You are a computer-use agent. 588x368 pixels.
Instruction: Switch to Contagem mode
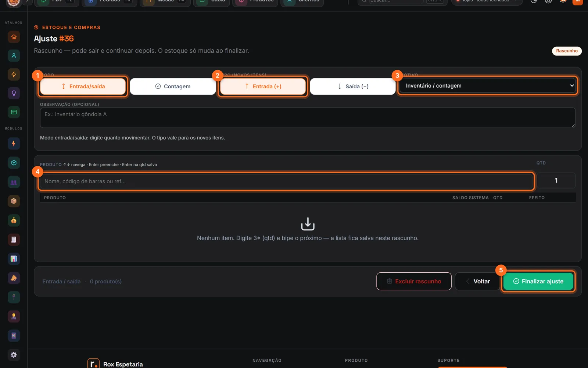(173, 86)
